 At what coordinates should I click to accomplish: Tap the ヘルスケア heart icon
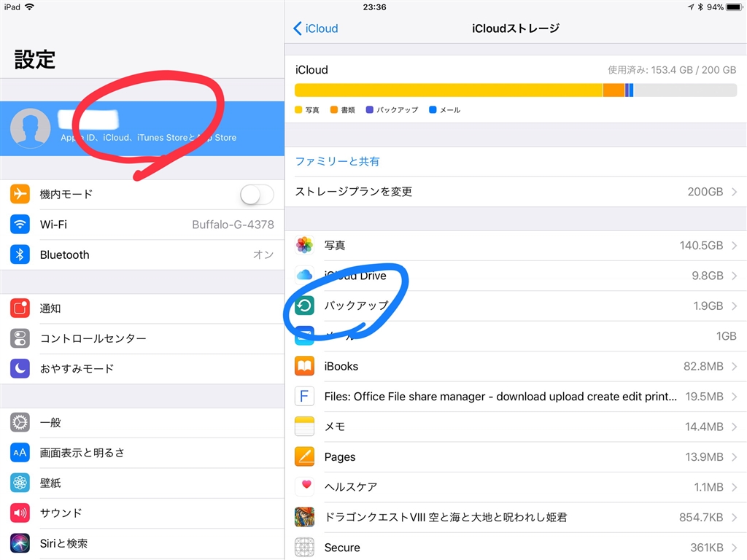(x=304, y=486)
